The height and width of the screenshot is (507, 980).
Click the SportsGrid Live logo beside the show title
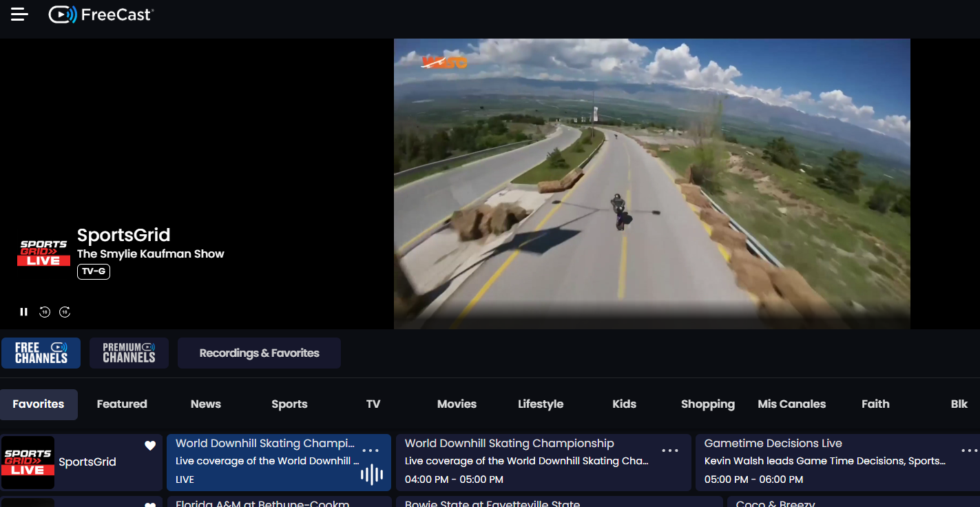(43, 253)
